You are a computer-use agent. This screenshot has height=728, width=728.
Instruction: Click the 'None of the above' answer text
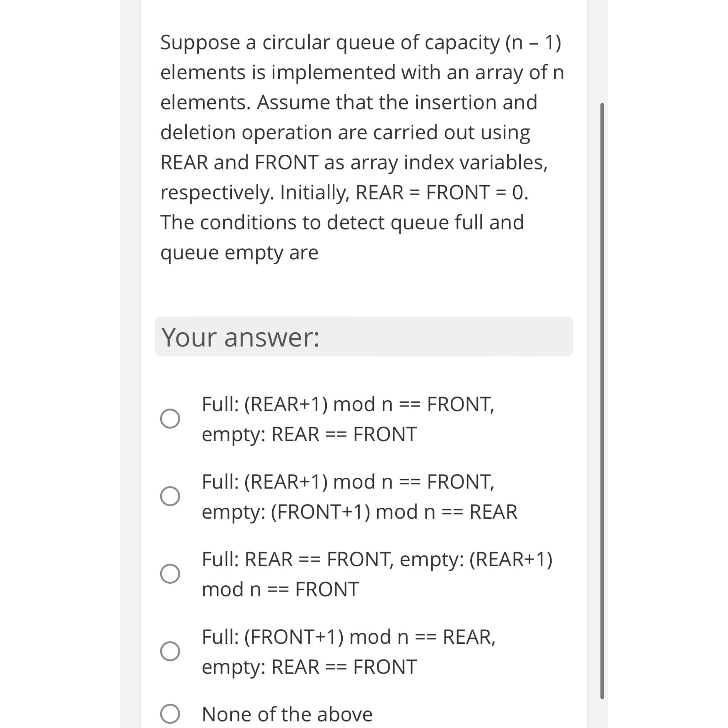287,713
